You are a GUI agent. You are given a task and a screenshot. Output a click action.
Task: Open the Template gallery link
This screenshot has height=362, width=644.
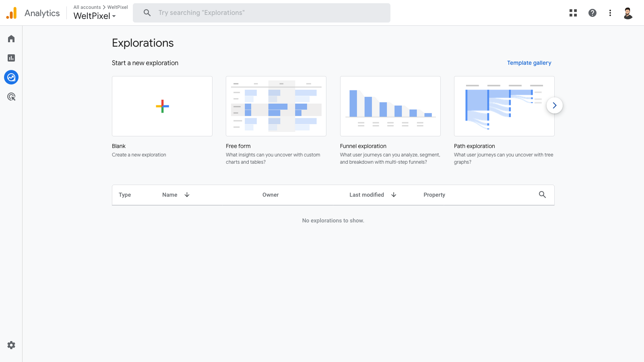click(x=529, y=63)
